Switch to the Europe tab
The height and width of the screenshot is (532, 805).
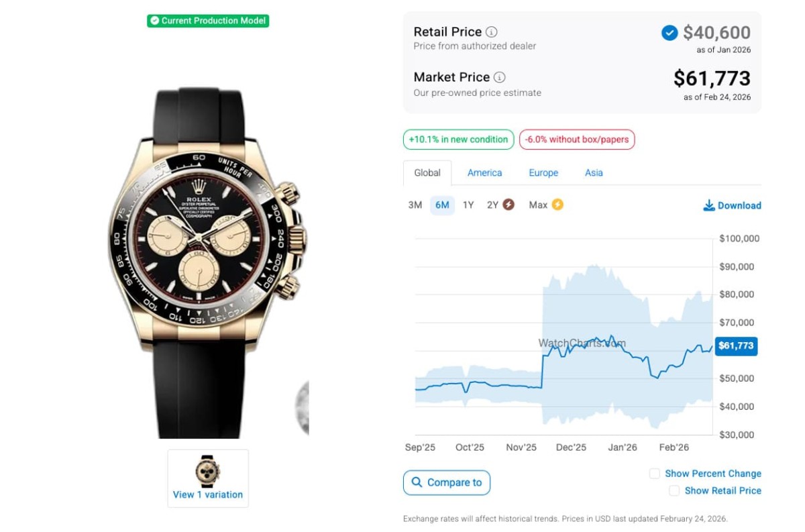(543, 172)
